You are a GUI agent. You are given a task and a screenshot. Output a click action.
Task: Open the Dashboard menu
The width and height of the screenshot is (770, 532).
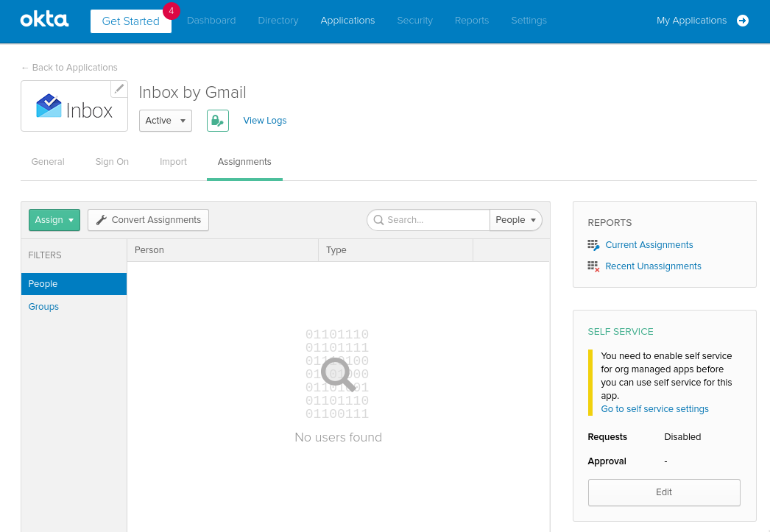click(x=211, y=21)
